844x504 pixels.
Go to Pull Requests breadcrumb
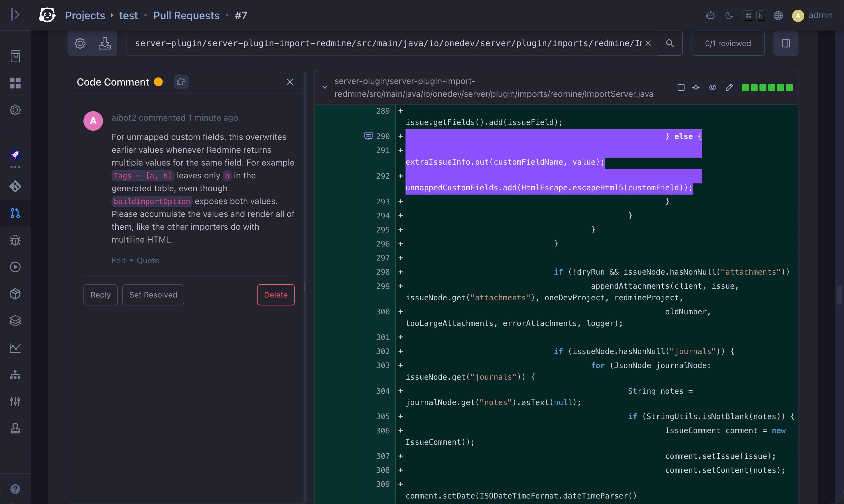(186, 15)
